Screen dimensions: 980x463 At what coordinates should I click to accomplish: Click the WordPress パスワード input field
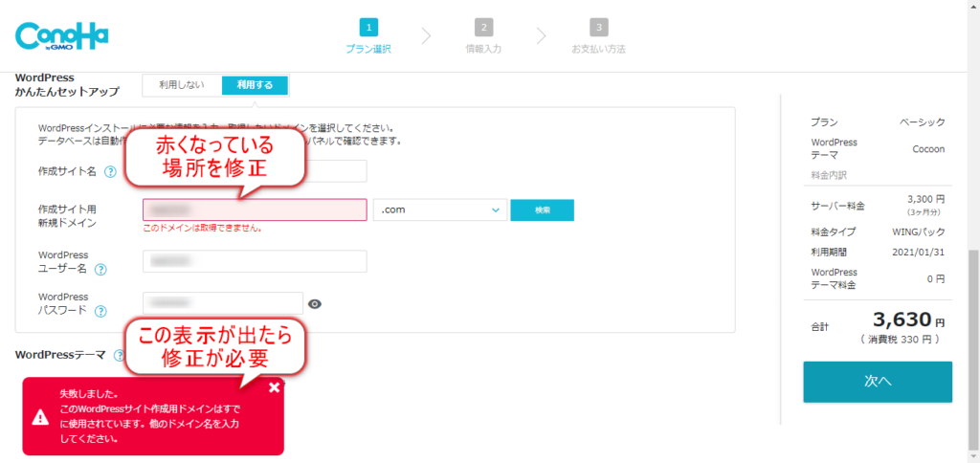pos(222,303)
